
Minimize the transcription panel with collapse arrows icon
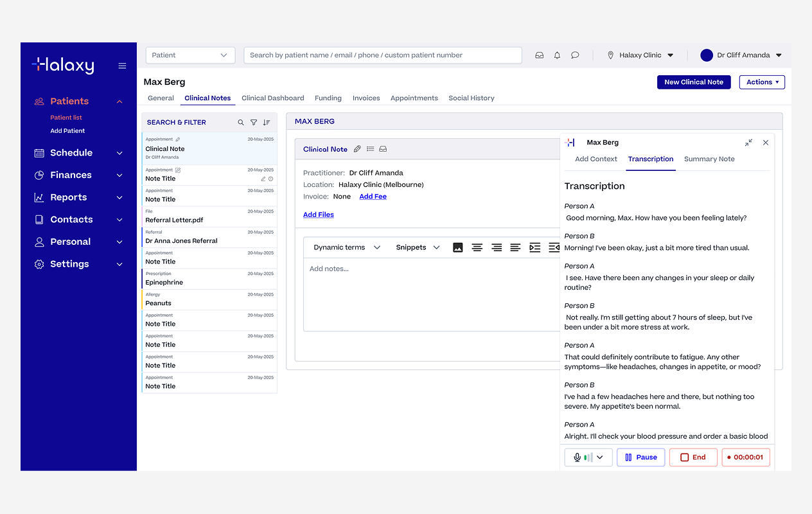748,143
